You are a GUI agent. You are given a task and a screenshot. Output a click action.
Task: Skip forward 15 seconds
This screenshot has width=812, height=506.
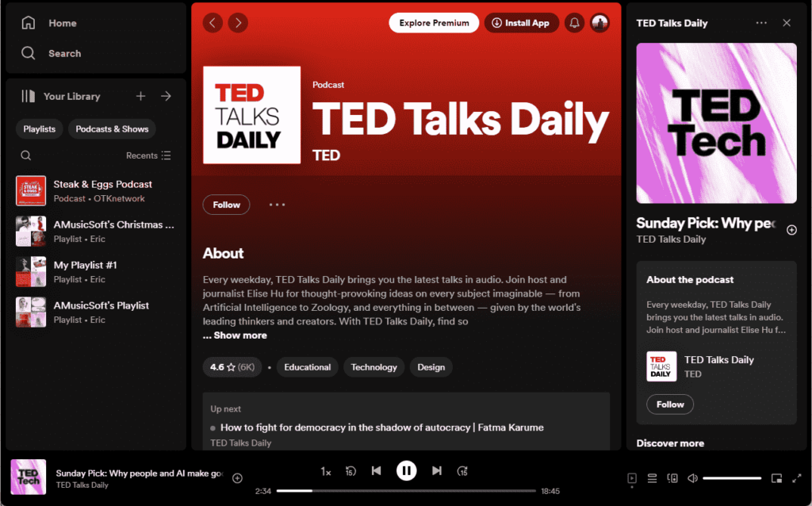462,470
